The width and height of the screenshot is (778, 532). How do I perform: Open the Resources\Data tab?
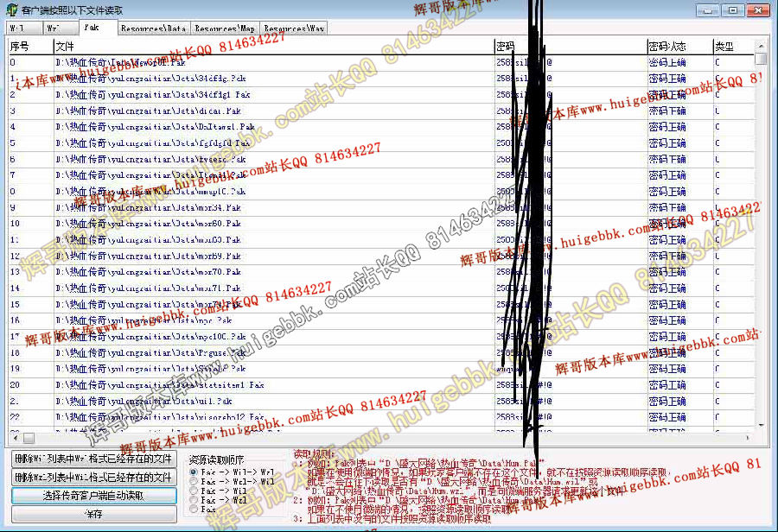coord(153,28)
